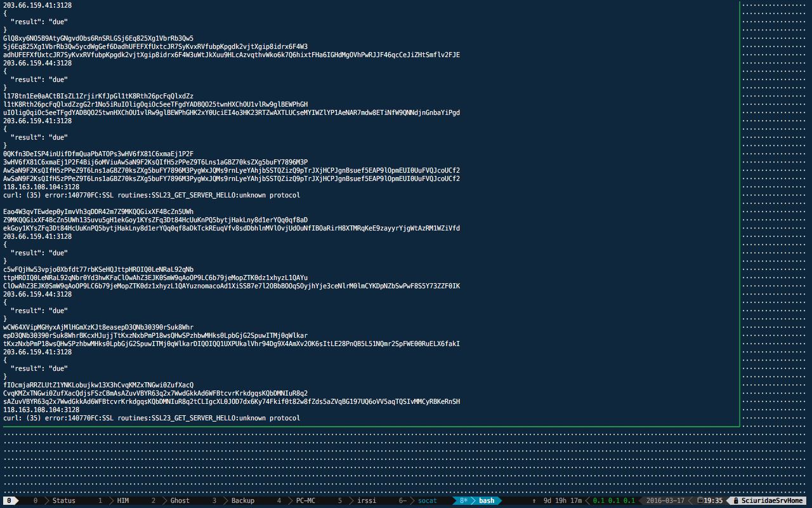The width and height of the screenshot is (812, 508).
Task: Click the line starting with 0QKfn3DeISP4inUif
Action: tap(98, 154)
